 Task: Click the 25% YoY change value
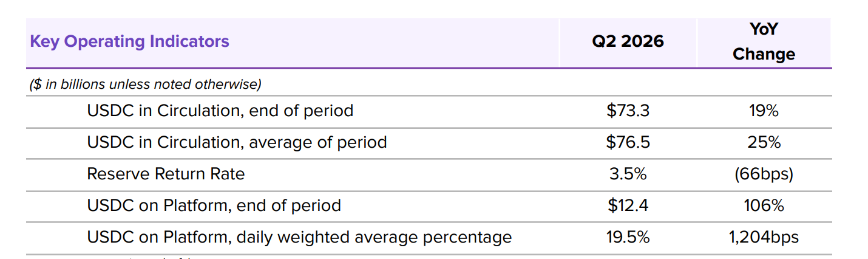(764, 143)
